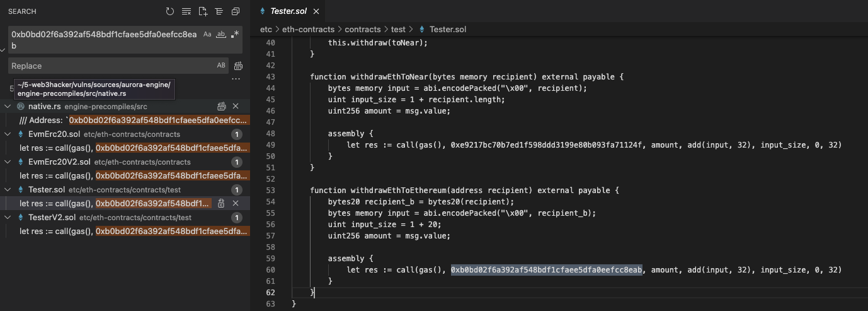Click the contracts folder in the breadcrumb

(x=362, y=29)
